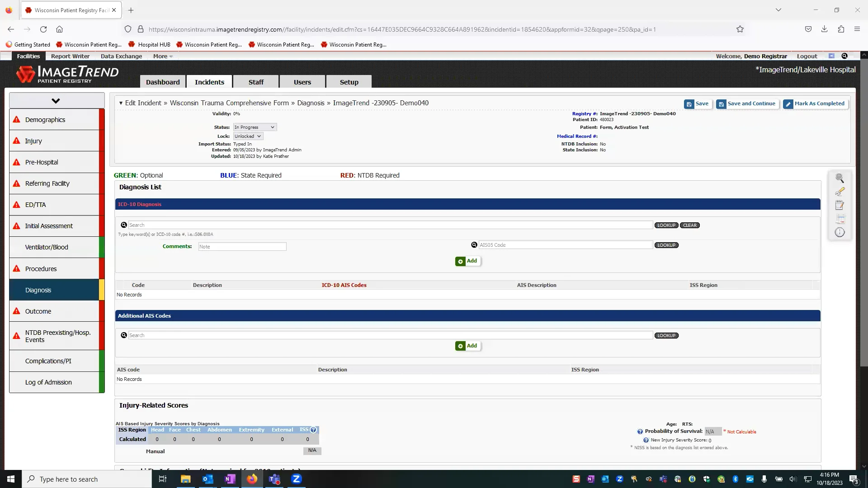The width and height of the screenshot is (868, 488).
Task: Open the notepad notes icon
Action: point(840,205)
